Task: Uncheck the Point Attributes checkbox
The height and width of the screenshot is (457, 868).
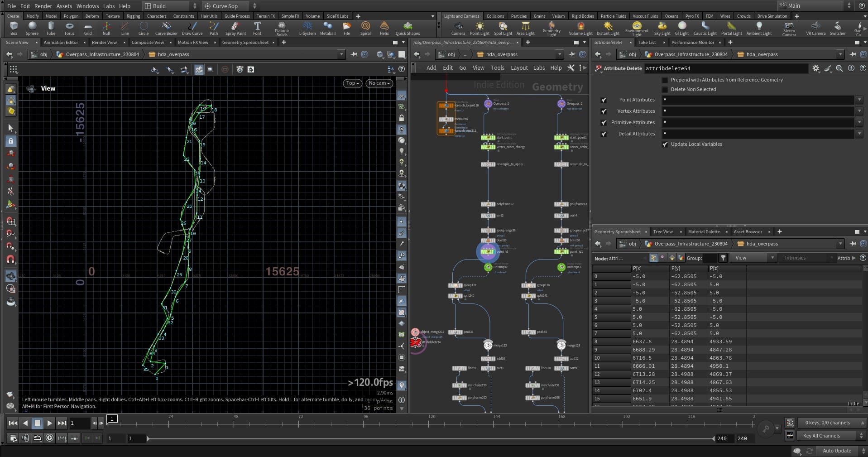Action: click(x=604, y=100)
